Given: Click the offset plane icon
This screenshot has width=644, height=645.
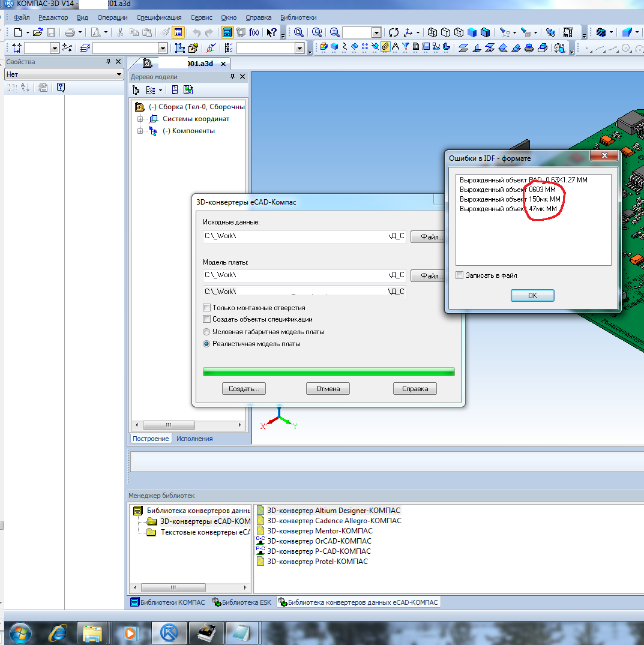Looking at the screenshot, I should (463, 48).
